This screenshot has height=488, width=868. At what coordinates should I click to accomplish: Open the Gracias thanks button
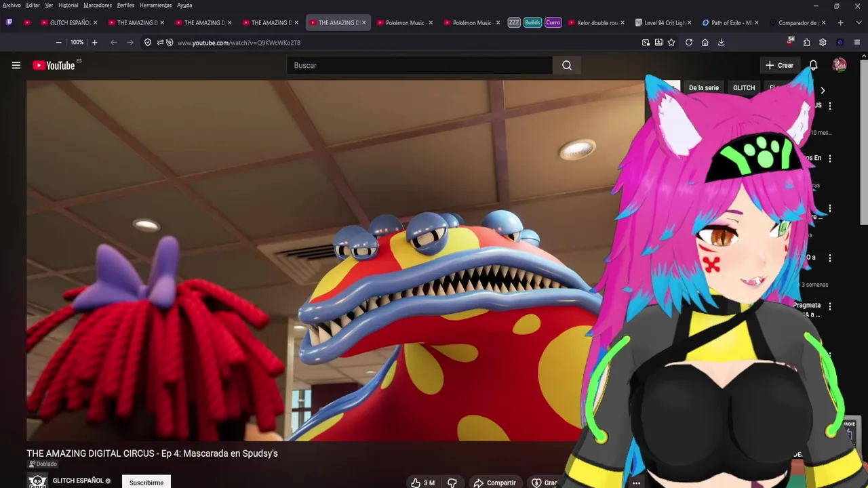tap(545, 483)
